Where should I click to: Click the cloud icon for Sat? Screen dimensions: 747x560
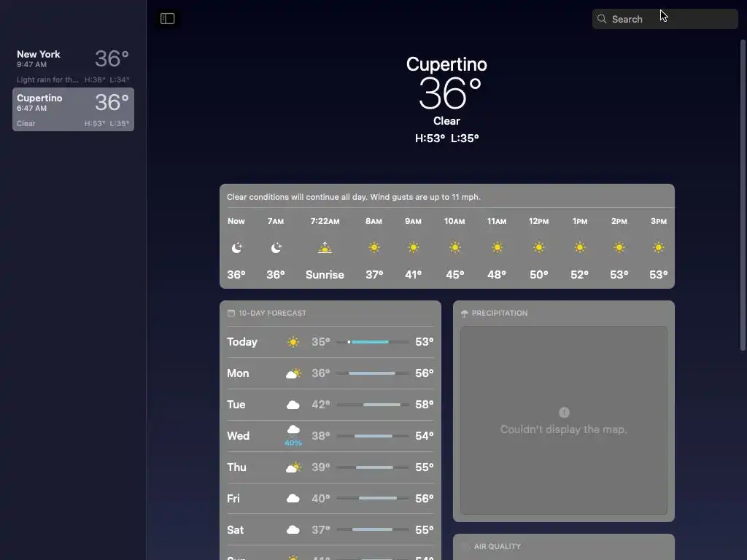pyautogui.click(x=293, y=530)
